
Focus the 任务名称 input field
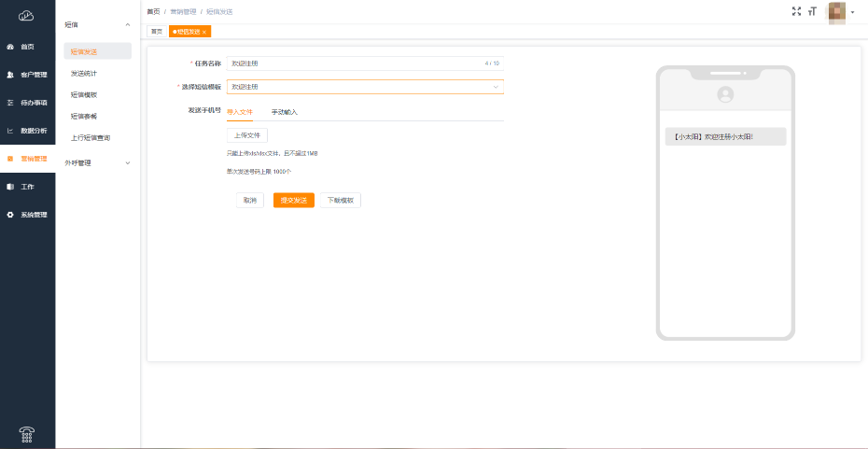click(355, 63)
